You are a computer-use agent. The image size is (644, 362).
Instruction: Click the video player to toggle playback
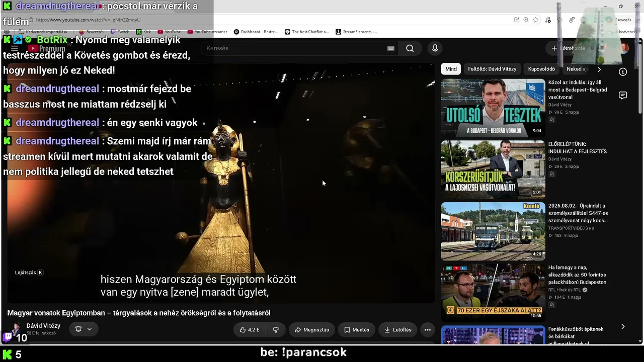[x=221, y=184]
